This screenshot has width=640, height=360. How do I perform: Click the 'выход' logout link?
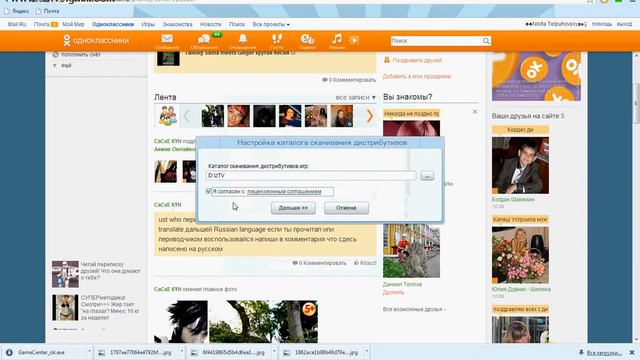coord(624,24)
